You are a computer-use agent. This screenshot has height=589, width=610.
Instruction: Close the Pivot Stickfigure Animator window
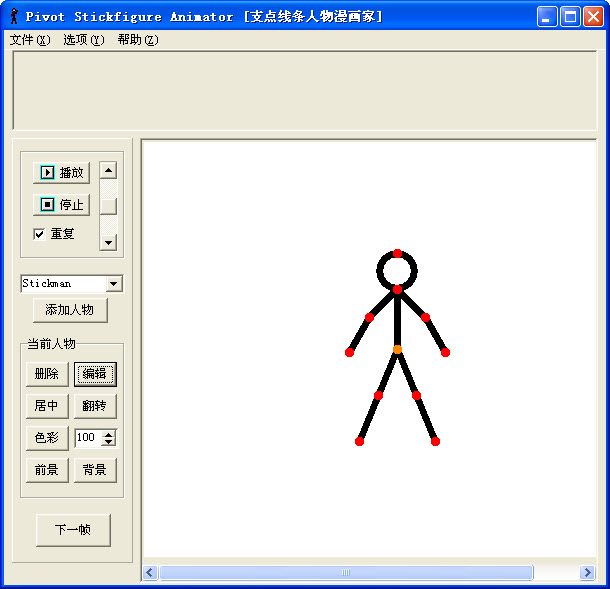point(593,17)
